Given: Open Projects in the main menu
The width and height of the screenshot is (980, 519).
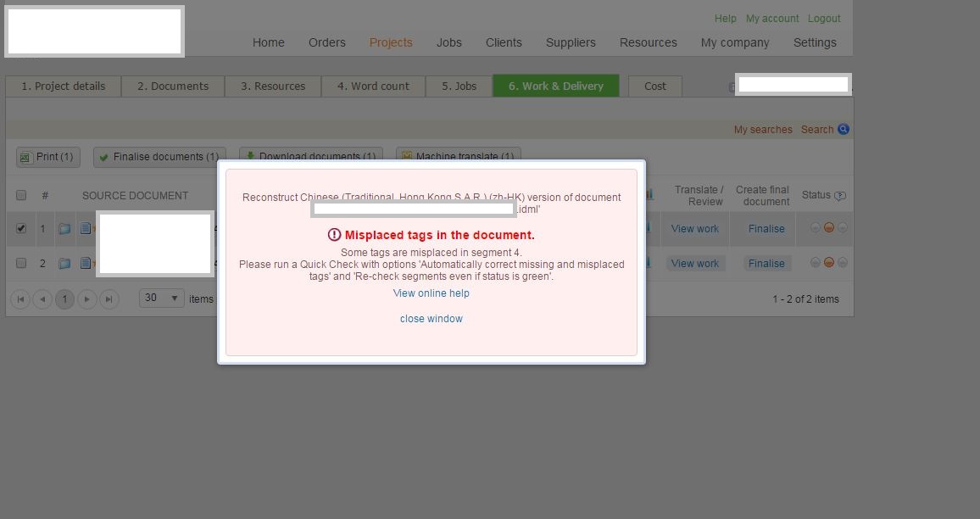Looking at the screenshot, I should point(391,42).
